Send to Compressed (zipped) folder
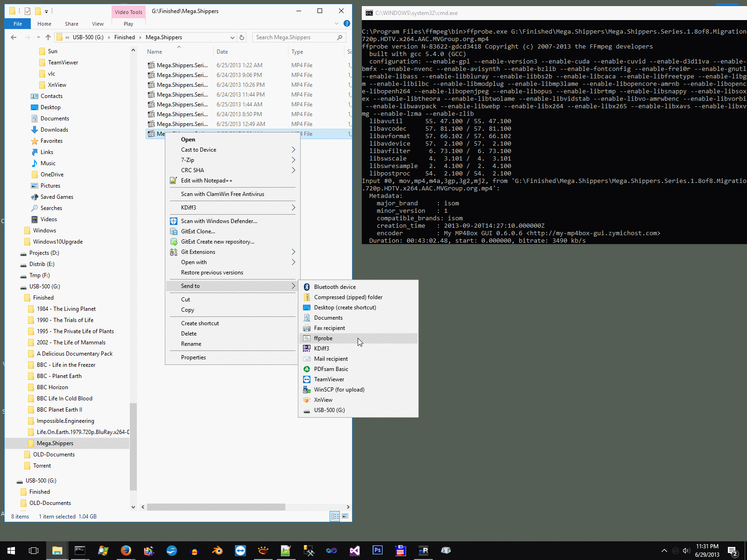The width and height of the screenshot is (747, 560). [358, 297]
